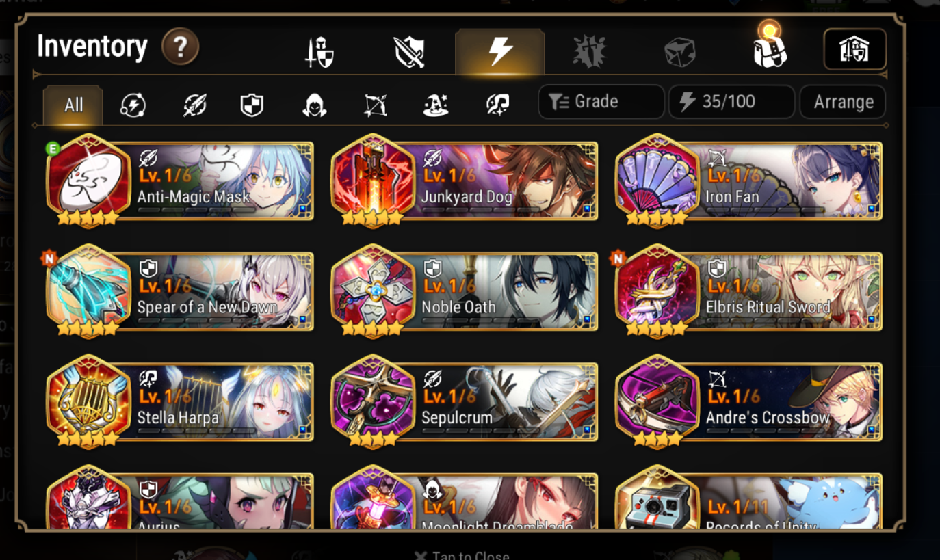Filter artifacts by Thief hooded icon
This screenshot has height=560, width=940.
(x=314, y=105)
